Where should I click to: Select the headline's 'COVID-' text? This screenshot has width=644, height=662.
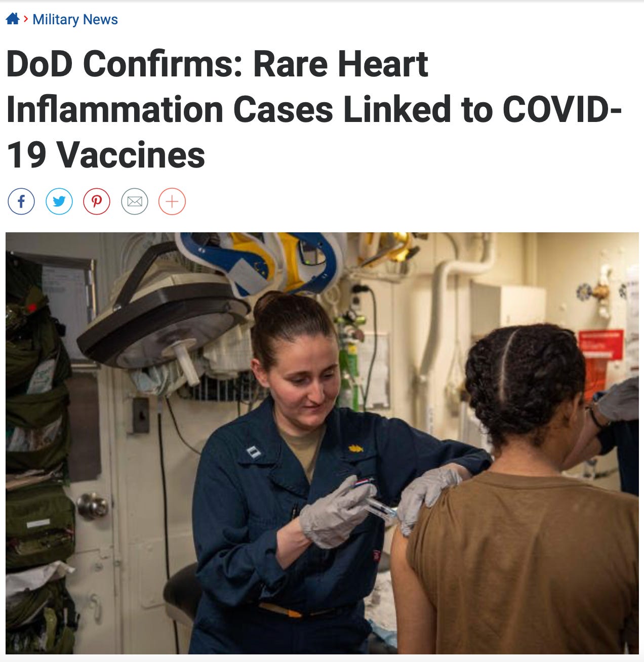tap(562, 109)
